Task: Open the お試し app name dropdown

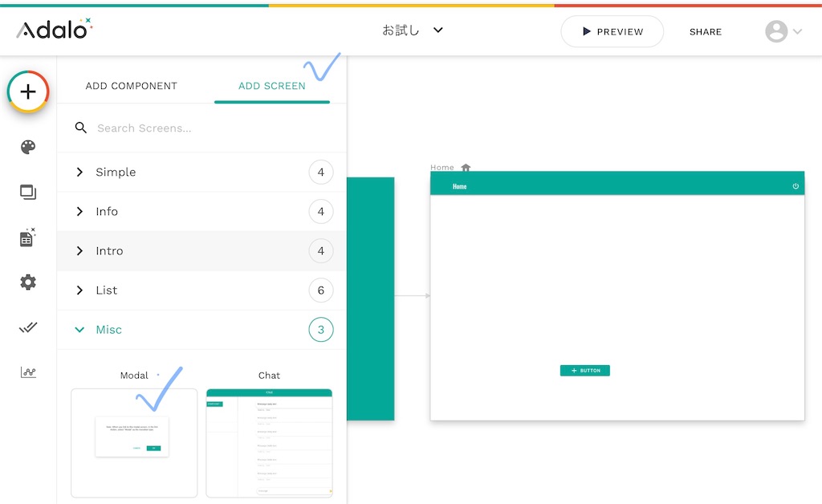Action: (x=413, y=30)
